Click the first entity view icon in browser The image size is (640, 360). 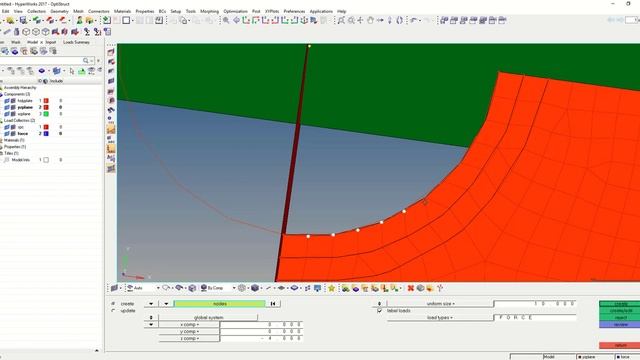(5, 51)
